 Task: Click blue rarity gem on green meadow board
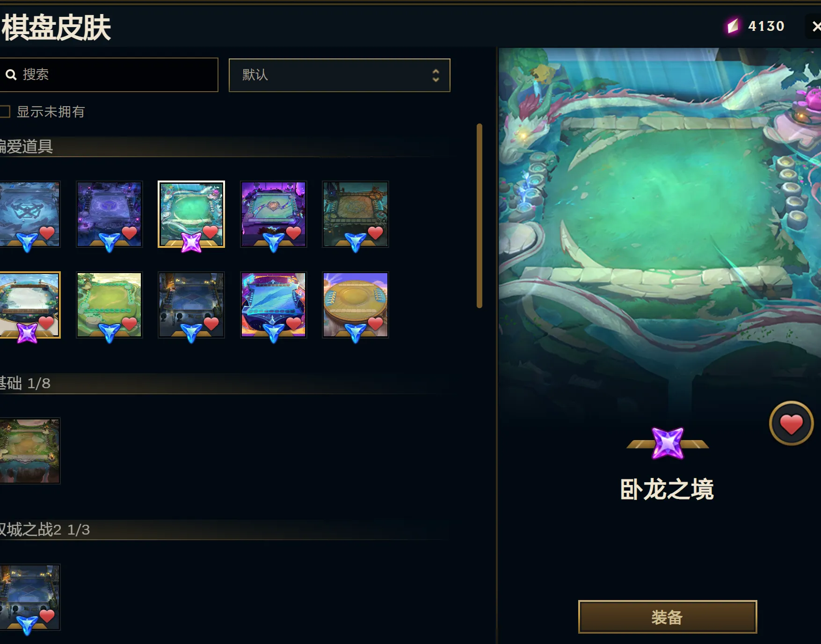tap(109, 333)
